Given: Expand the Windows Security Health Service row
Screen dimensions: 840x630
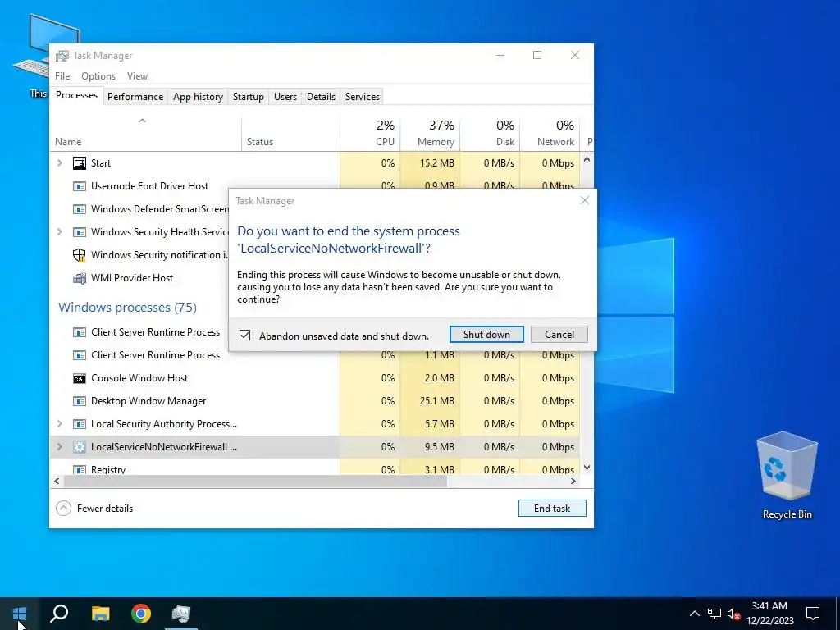Looking at the screenshot, I should (x=59, y=232).
